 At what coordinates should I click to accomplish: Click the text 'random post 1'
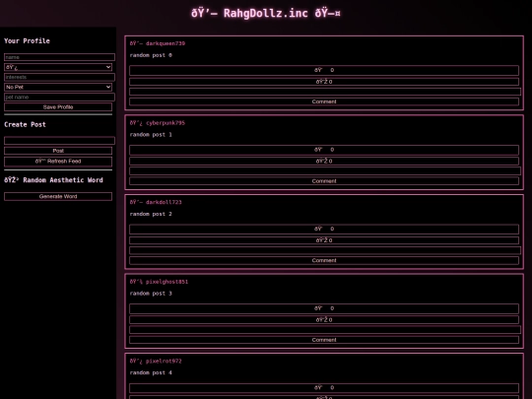click(151, 135)
